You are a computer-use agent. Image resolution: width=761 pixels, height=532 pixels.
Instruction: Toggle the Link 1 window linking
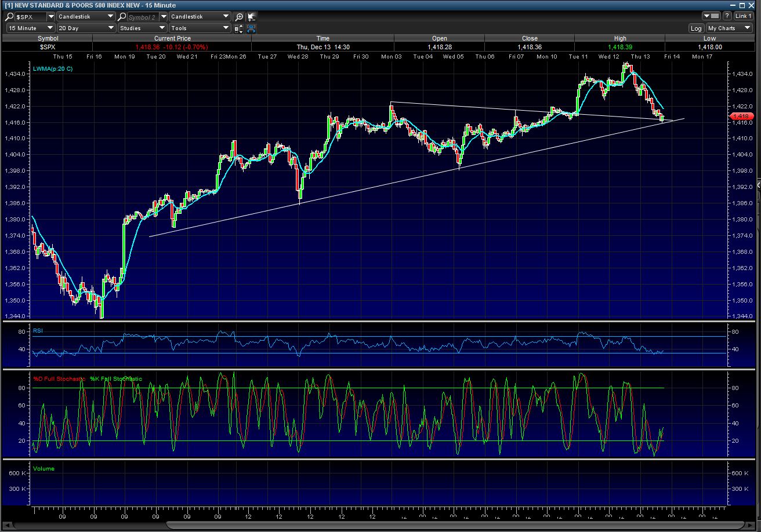pos(743,16)
